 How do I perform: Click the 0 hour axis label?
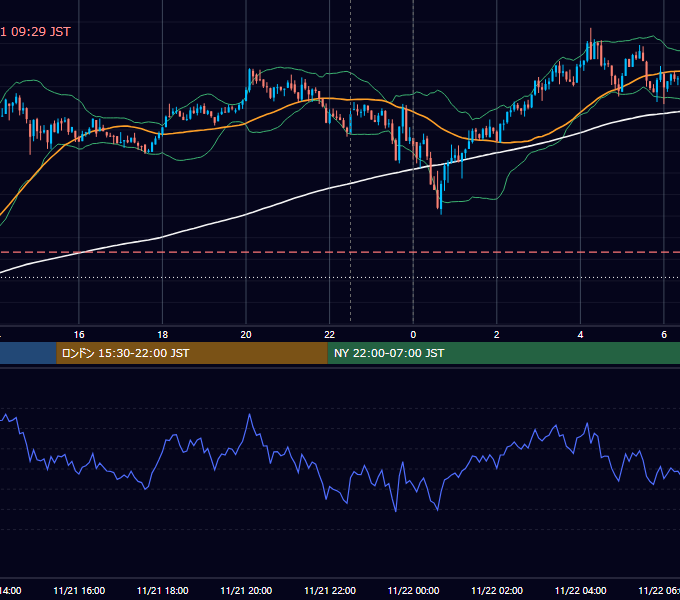[413, 335]
